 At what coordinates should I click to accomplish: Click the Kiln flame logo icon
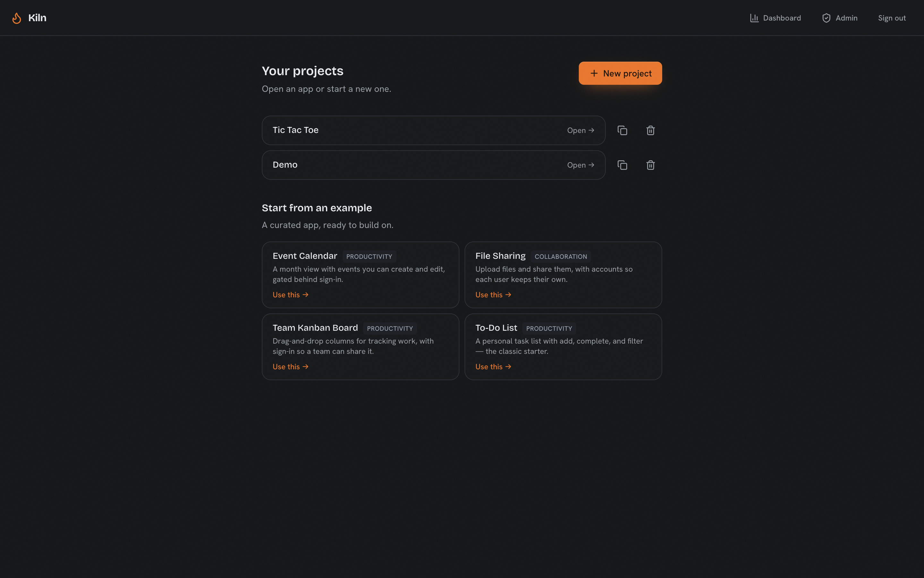click(16, 18)
